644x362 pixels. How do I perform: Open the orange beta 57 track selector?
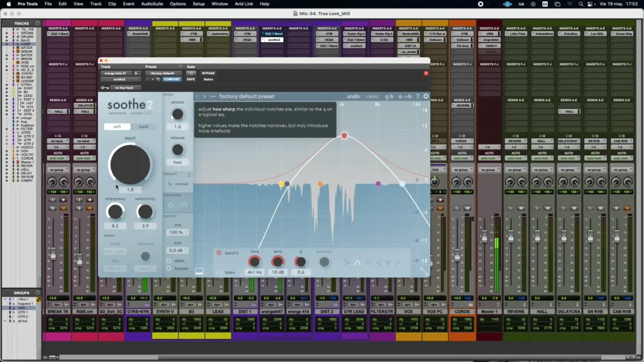tap(116, 74)
